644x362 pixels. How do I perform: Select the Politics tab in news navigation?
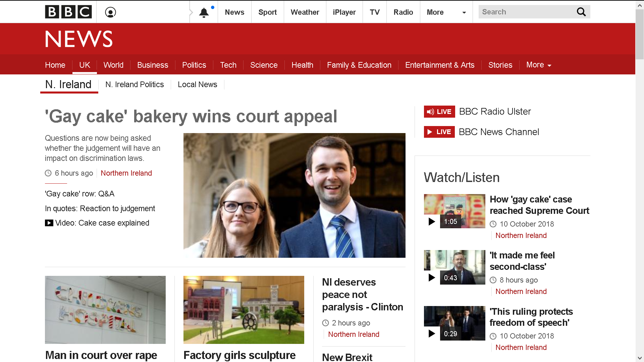pyautogui.click(x=194, y=65)
